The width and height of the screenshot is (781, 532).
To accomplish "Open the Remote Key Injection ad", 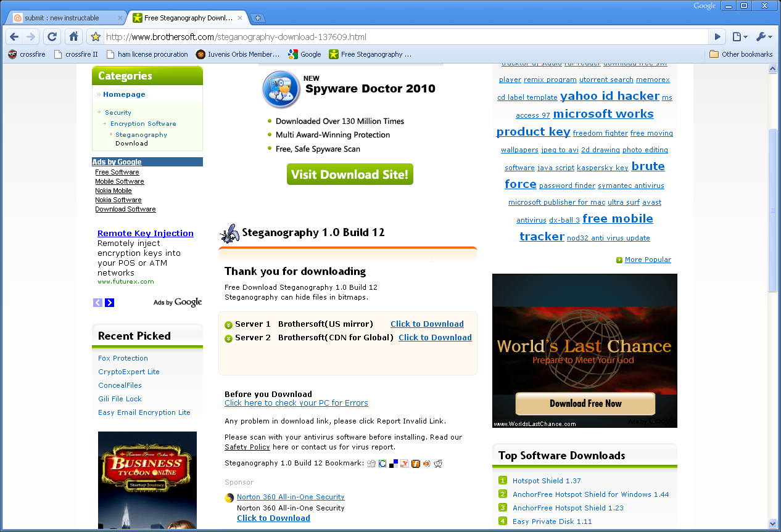I will click(146, 233).
